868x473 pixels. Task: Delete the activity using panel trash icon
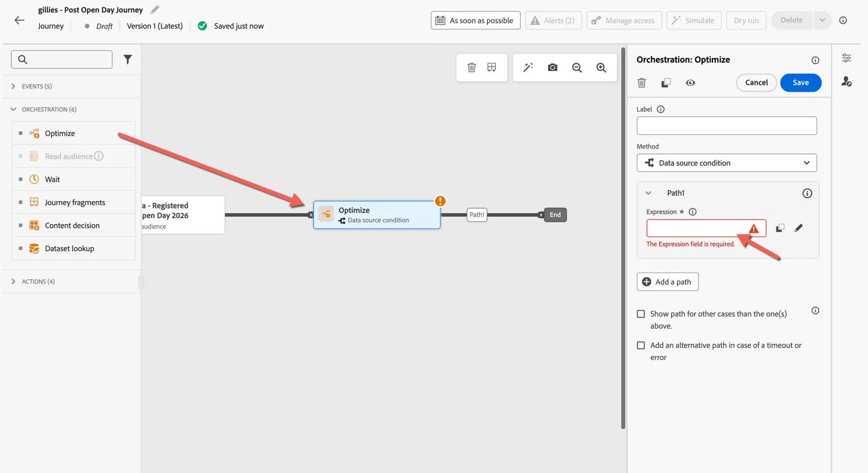pos(641,83)
